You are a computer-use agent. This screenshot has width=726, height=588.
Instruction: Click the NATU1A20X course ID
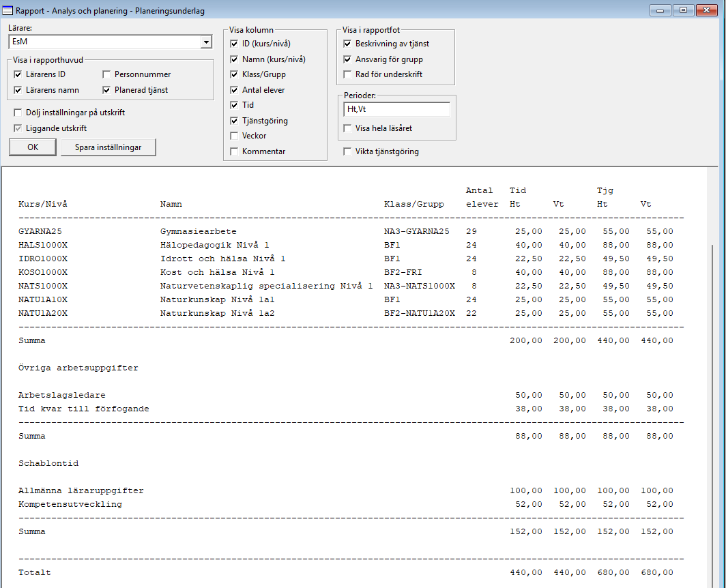click(x=43, y=314)
